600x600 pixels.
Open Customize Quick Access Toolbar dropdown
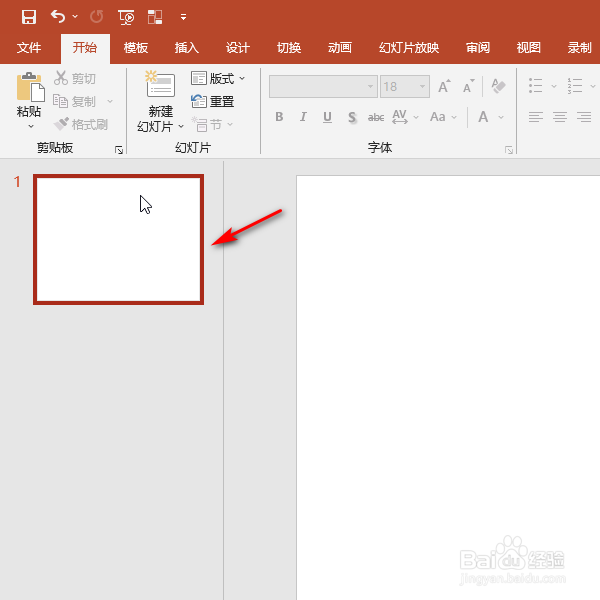(x=184, y=17)
